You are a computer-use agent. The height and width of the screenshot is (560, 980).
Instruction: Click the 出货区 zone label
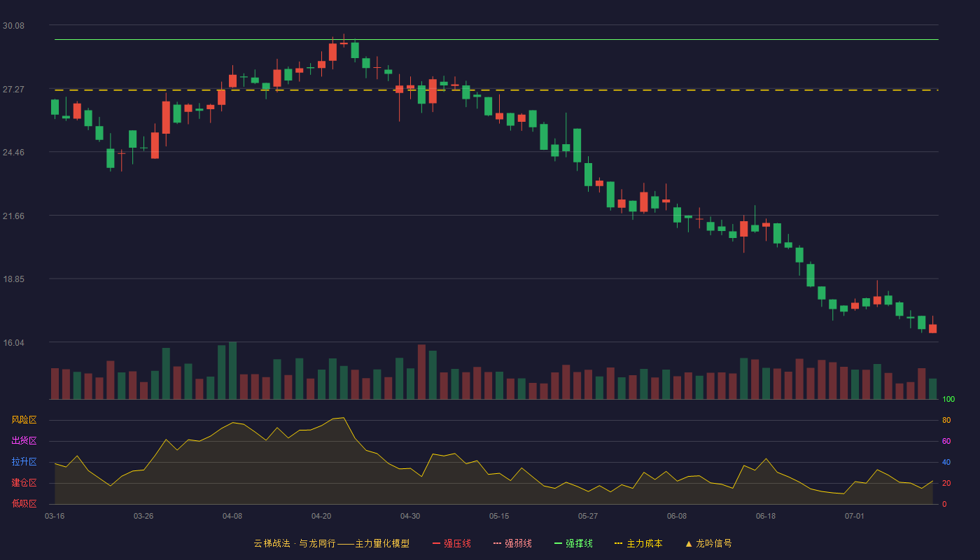(24, 441)
